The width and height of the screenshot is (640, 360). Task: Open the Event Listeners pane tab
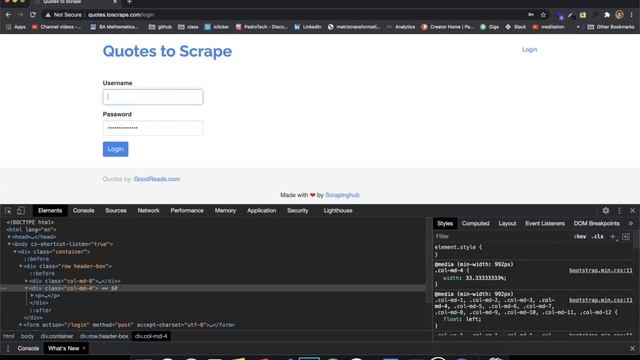(545, 224)
